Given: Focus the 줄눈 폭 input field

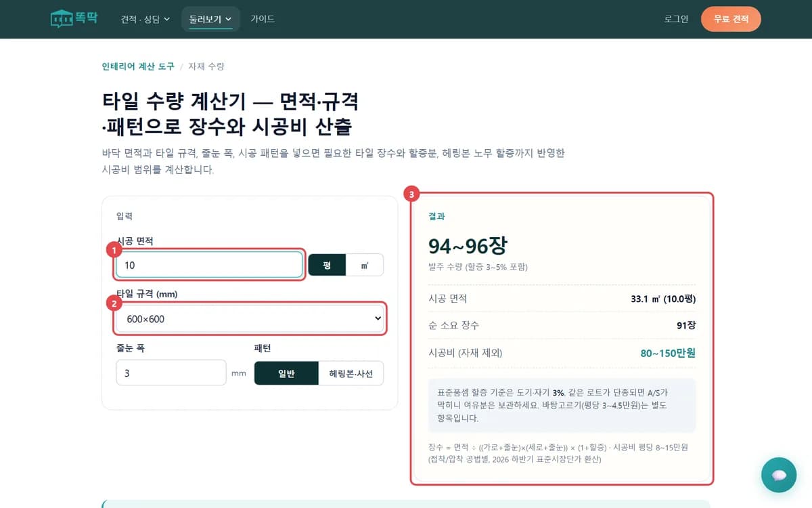Looking at the screenshot, I should 171,373.
